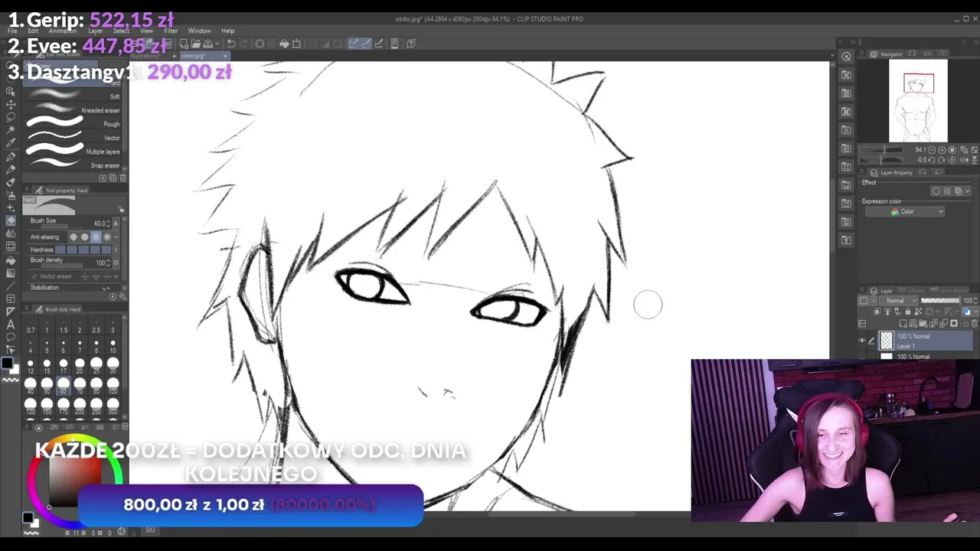
Task: Select the Blend tool
Action: pos(11,233)
